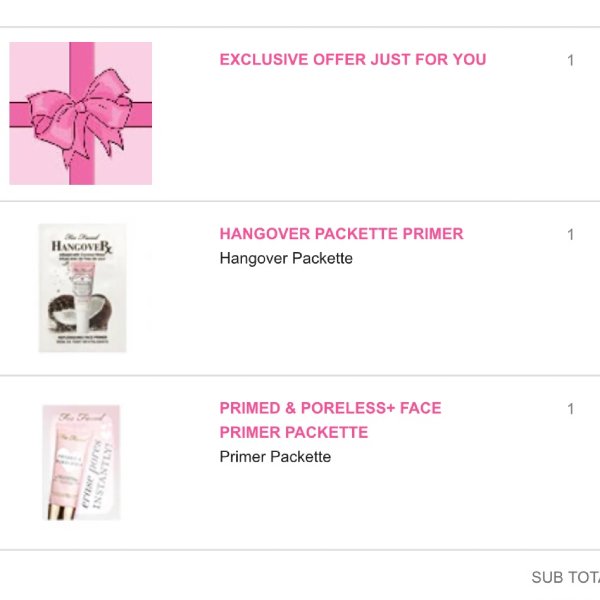The image size is (600, 600).
Task: Click the black 'Hangover Packette' description text
Action: [x=286, y=258]
